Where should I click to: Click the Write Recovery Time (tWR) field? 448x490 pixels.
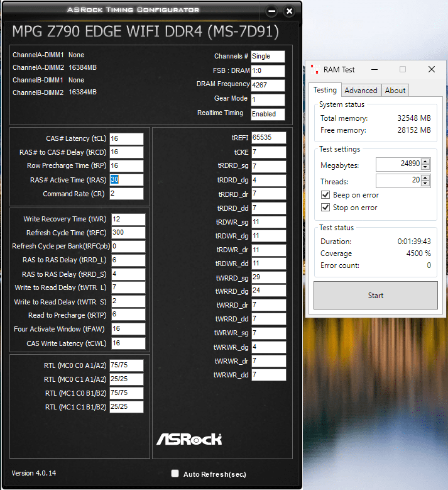[128, 219]
